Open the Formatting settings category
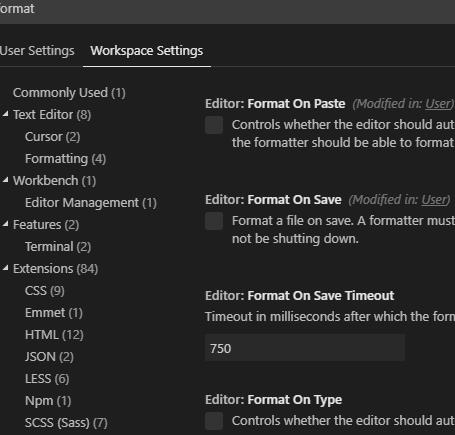This screenshot has height=435, width=455. point(65,159)
